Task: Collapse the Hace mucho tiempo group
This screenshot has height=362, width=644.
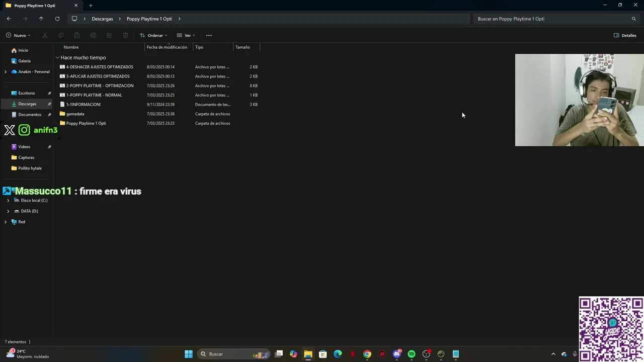Action: pos(57,58)
